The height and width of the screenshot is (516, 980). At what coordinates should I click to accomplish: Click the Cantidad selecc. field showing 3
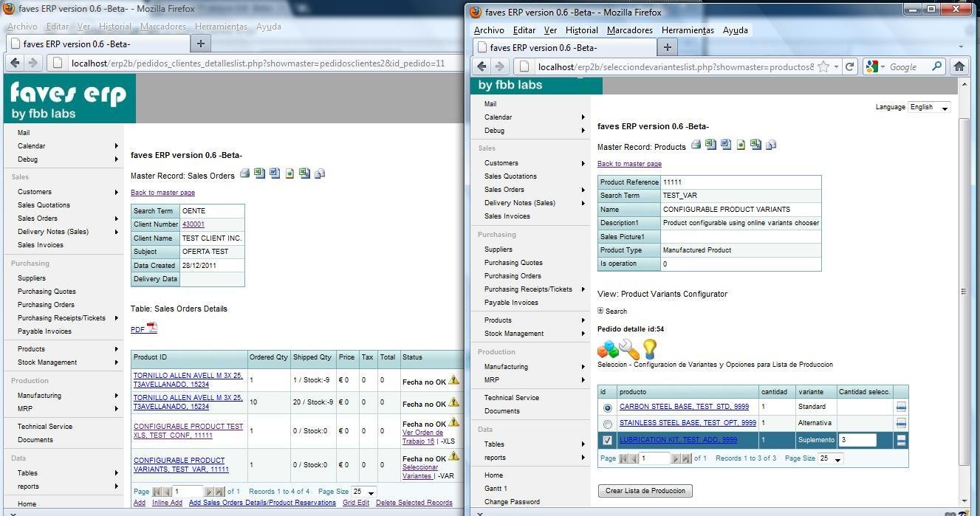857,439
